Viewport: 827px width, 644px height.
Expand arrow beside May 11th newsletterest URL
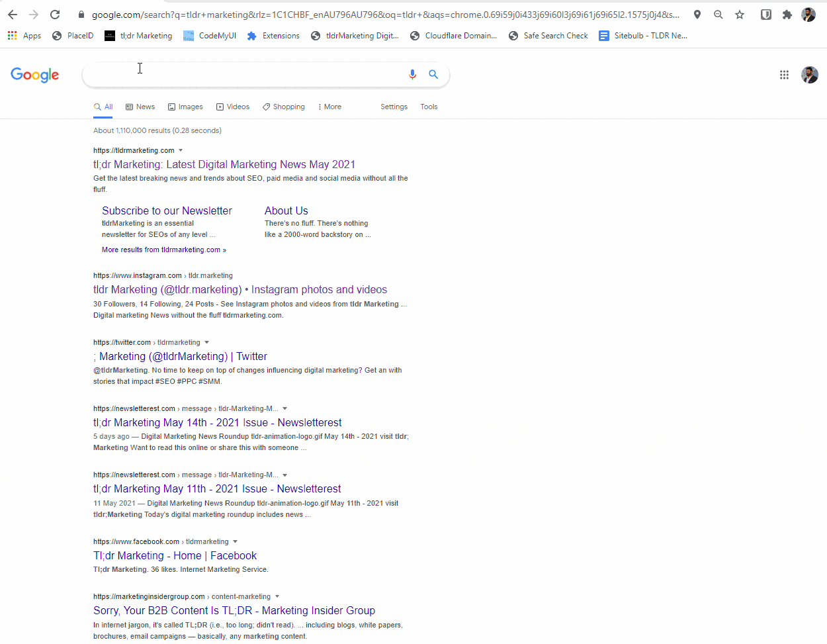click(285, 475)
